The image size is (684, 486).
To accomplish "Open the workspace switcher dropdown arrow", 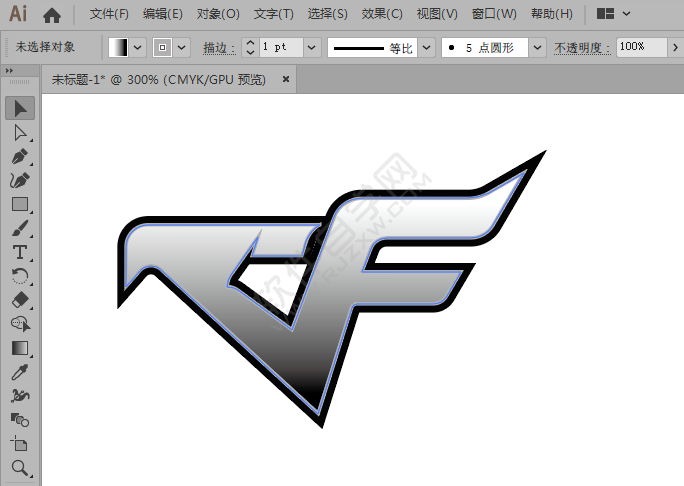I will (x=626, y=14).
